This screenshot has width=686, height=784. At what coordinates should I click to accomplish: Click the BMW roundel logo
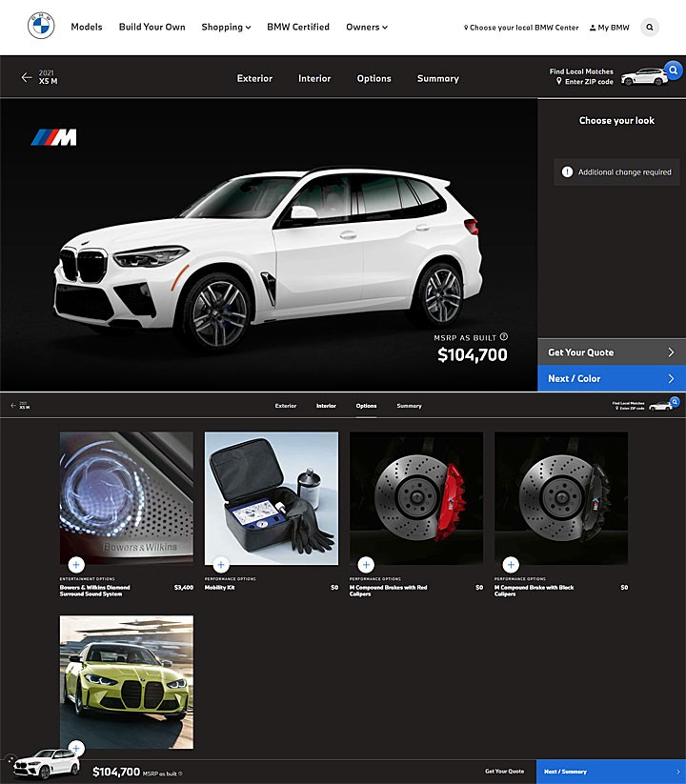pyautogui.click(x=41, y=26)
